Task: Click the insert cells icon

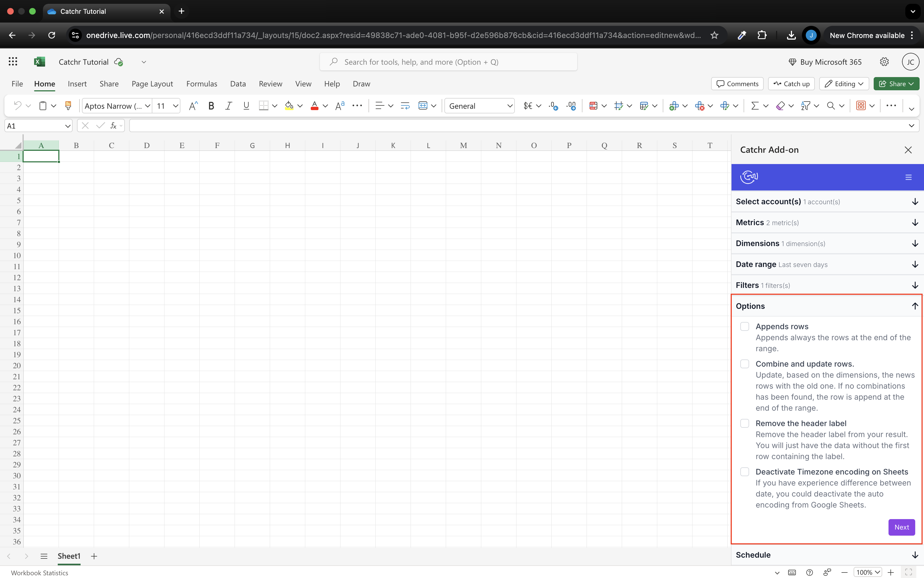Action: pyautogui.click(x=674, y=106)
